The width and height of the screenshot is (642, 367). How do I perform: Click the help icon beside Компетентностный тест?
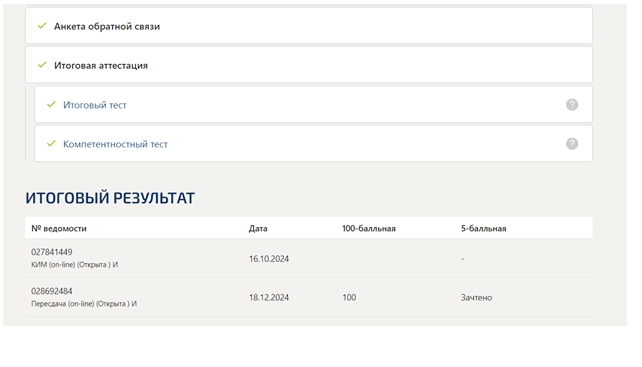coord(572,144)
